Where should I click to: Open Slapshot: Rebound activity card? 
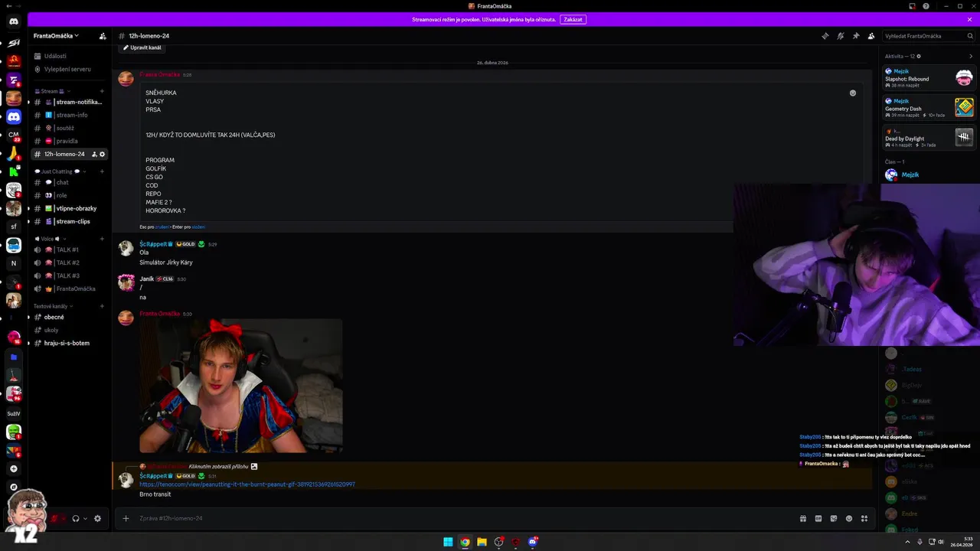click(929, 77)
